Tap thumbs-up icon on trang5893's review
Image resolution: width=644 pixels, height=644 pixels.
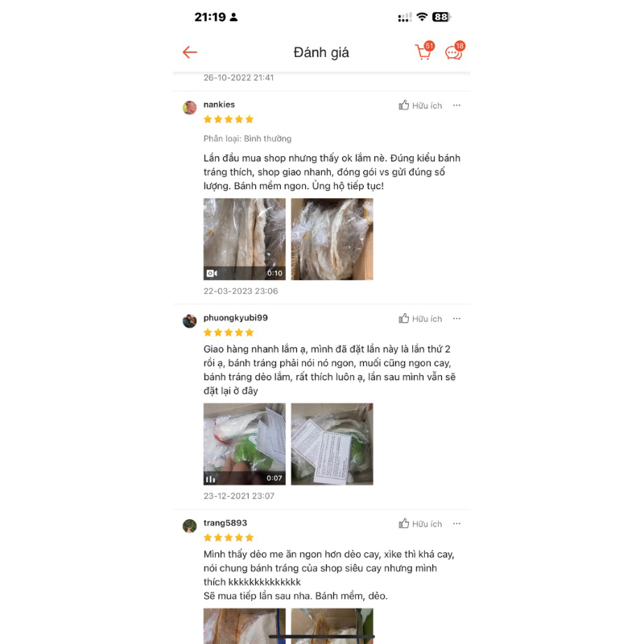pos(404,523)
